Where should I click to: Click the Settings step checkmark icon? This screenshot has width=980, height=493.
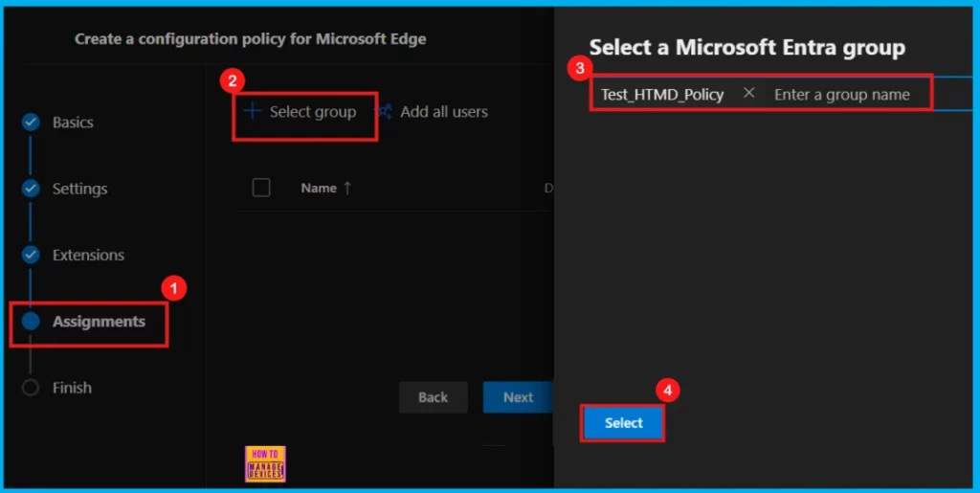tap(31, 188)
